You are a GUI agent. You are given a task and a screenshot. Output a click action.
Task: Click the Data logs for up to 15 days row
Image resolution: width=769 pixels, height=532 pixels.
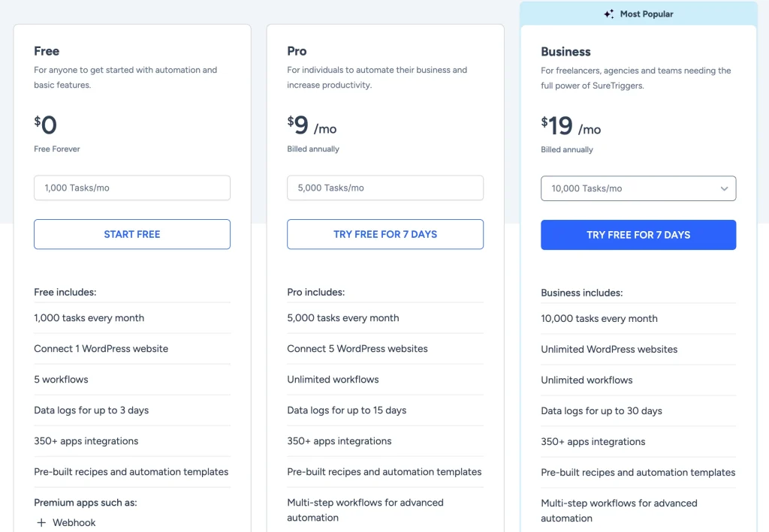pyautogui.click(x=345, y=410)
